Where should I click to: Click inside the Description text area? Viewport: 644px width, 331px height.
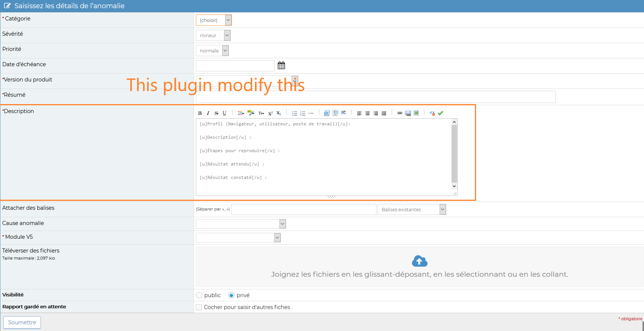[323, 157]
